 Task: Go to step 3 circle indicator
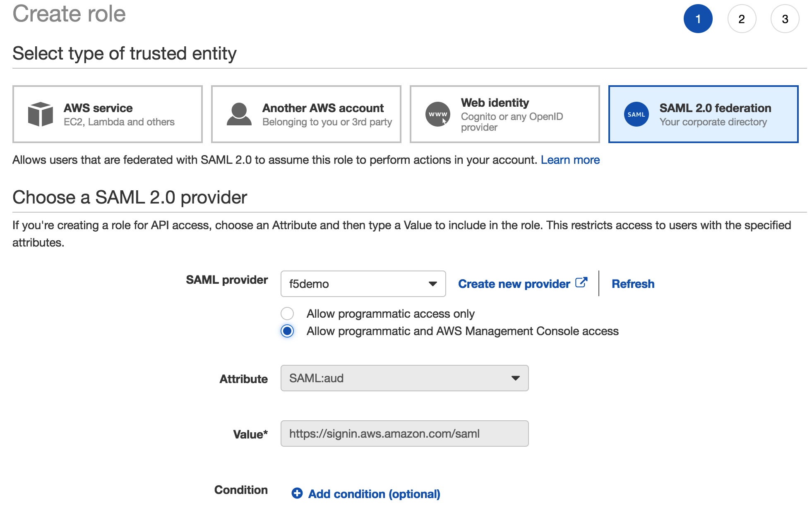(785, 19)
